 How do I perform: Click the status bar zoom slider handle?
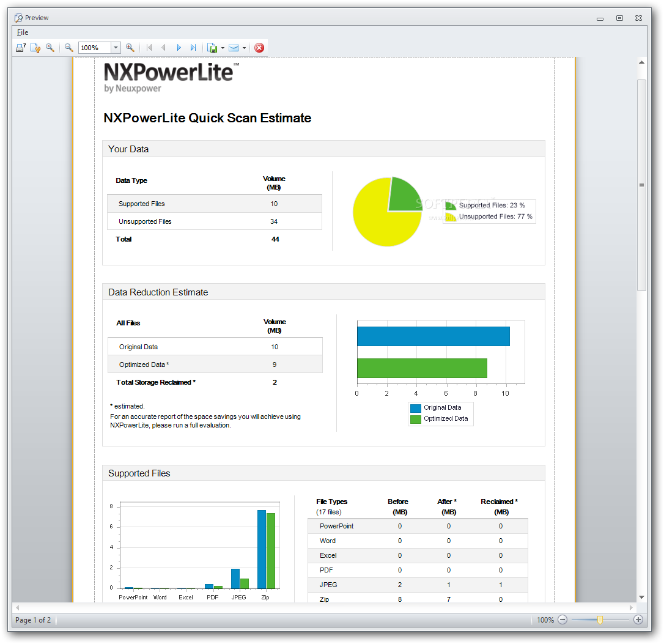point(600,620)
